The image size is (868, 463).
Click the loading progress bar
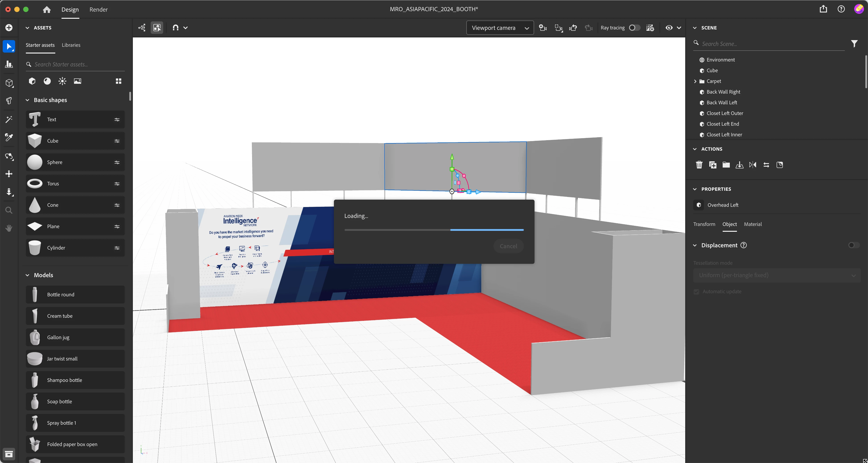(x=434, y=230)
